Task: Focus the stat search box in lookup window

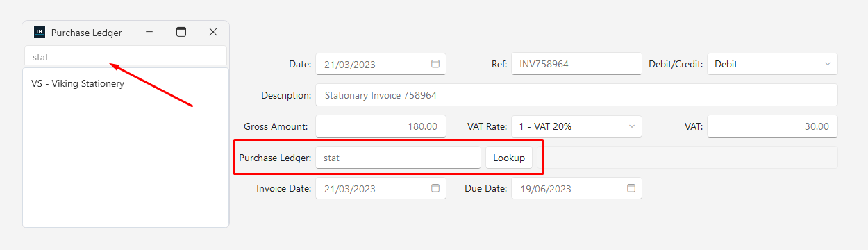Action: (126, 57)
